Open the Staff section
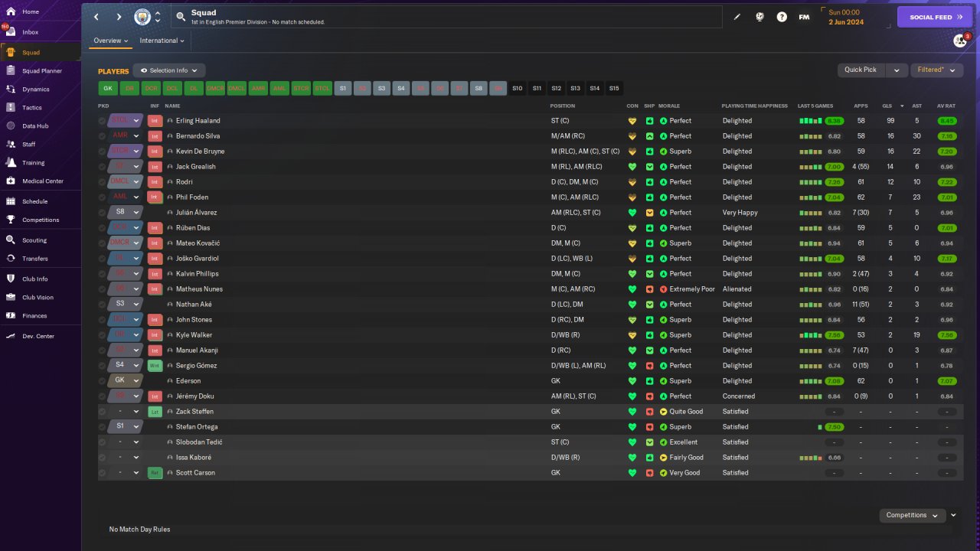This screenshot has height=551, width=980. click(11, 144)
